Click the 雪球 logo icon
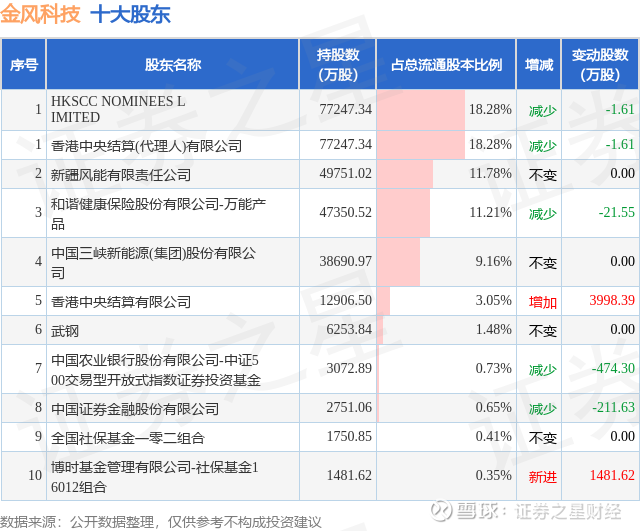 coord(441,511)
